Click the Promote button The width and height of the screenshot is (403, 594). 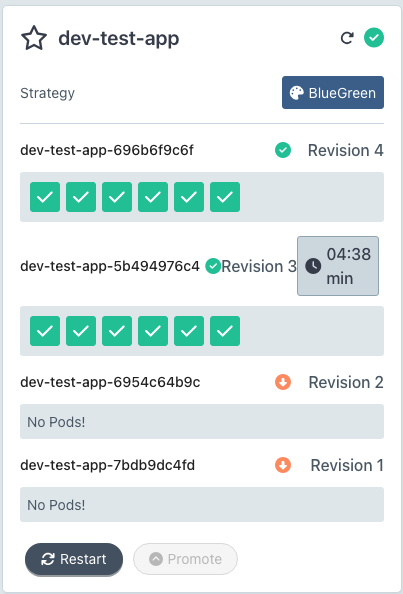pos(186,559)
